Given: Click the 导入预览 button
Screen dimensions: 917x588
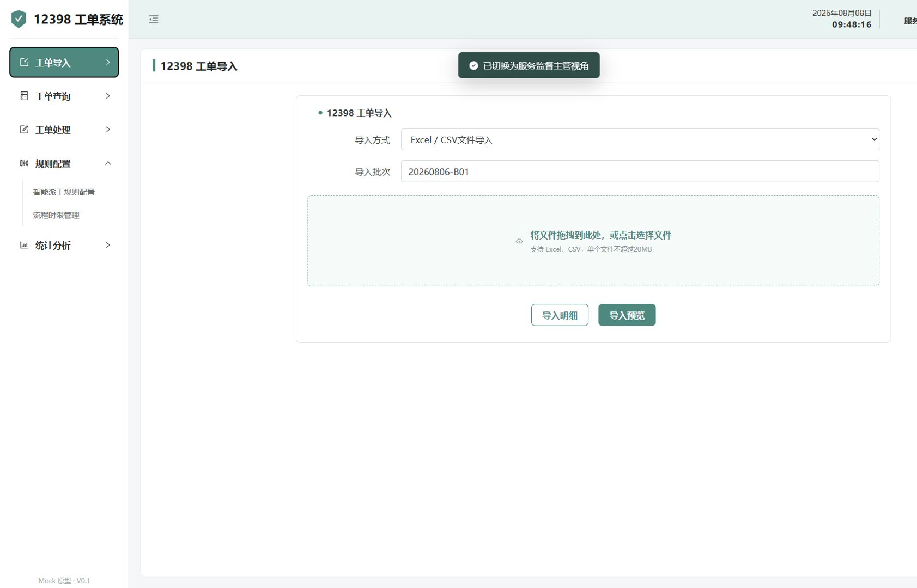Looking at the screenshot, I should pos(627,315).
